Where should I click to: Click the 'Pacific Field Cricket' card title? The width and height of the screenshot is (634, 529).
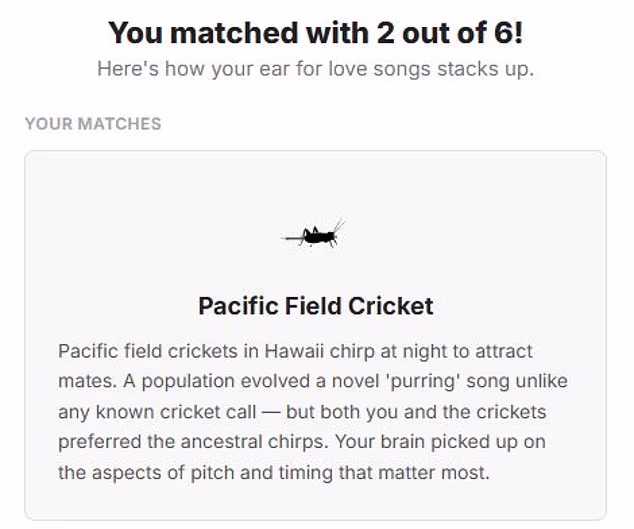[315, 305]
